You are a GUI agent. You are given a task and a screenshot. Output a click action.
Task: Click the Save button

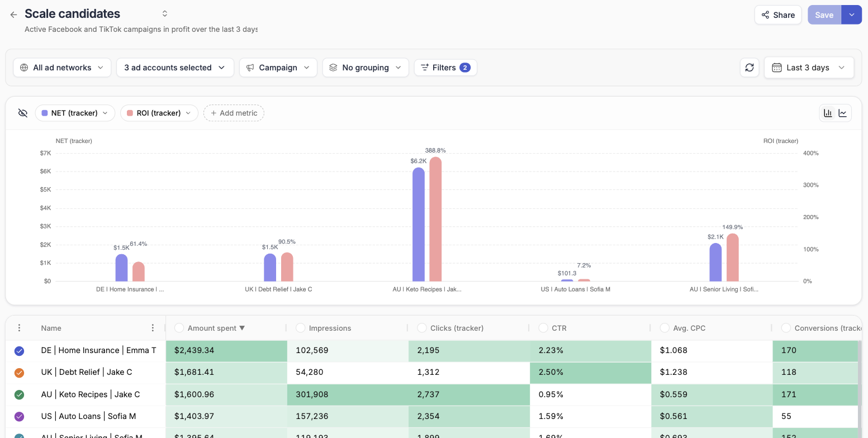point(824,15)
